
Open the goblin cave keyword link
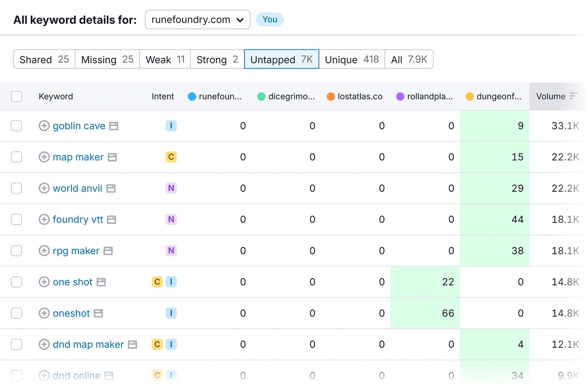point(79,126)
